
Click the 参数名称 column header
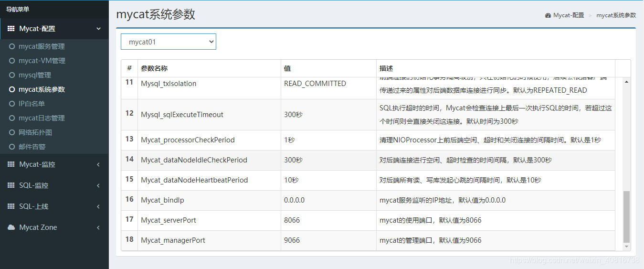(209, 68)
